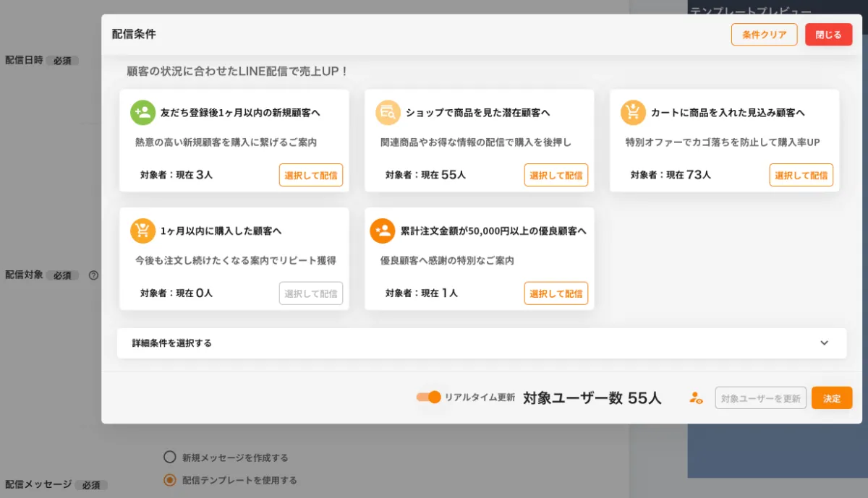Click the green friend-add icon on the new customer card
Viewport: 868px width, 498px height.
143,112
